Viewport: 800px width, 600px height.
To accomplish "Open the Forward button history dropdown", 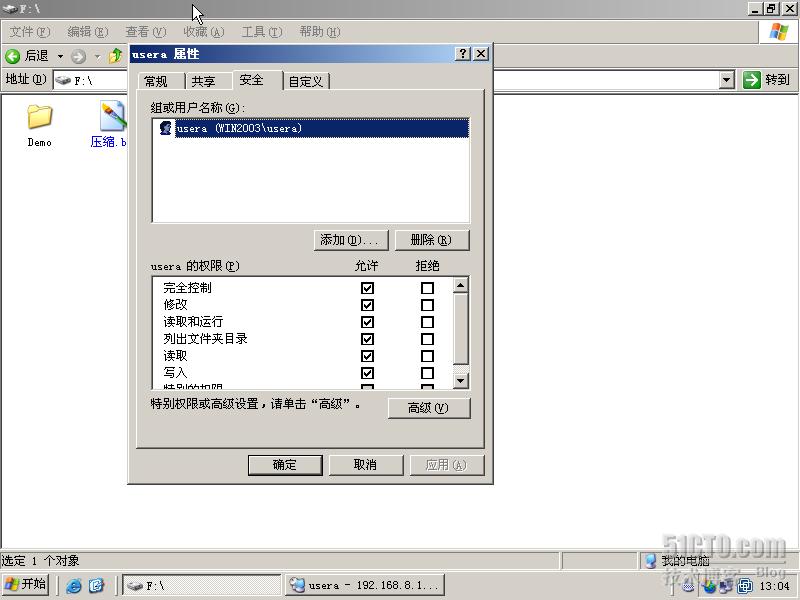I will (97, 56).
